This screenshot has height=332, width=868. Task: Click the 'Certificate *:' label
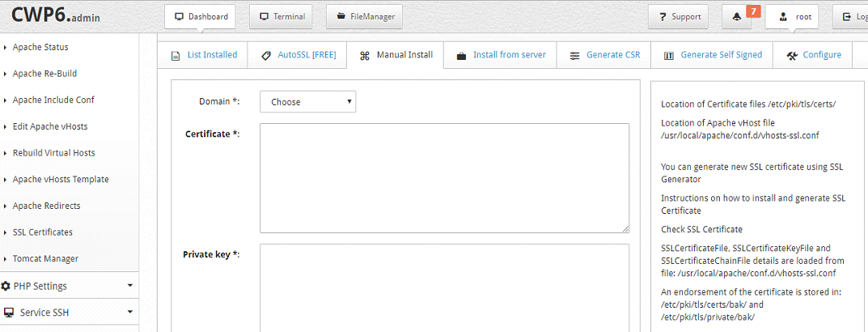pyautogui.click(x=212, y=134)
